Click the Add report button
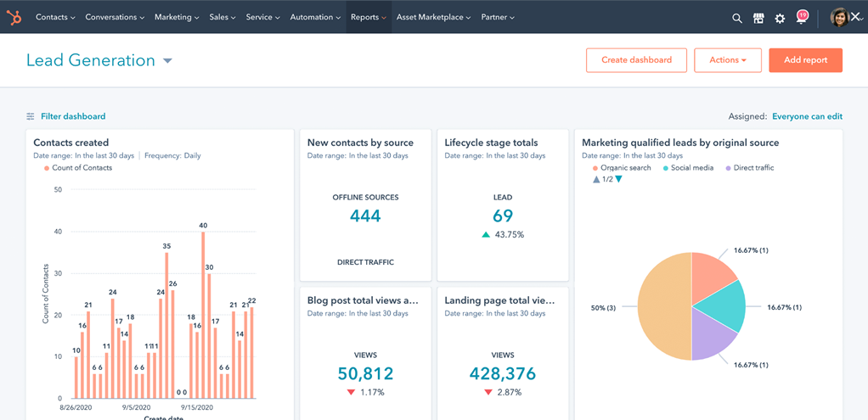The height and width of the screenshot is (420, 868). (x=805, y=60)
